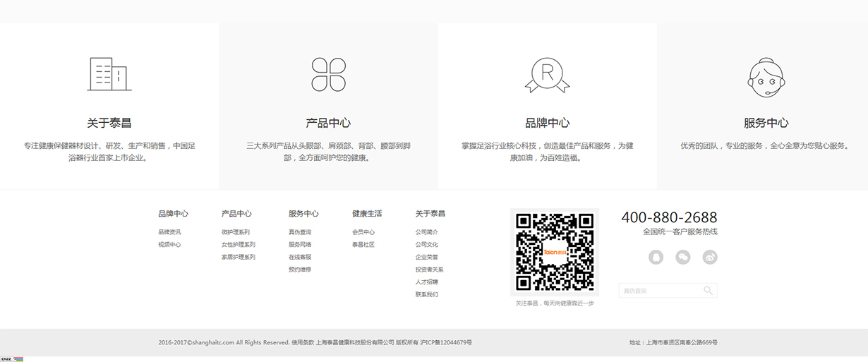
Task: Open the 投资者关系 footer link
Action: click(430, 270)
